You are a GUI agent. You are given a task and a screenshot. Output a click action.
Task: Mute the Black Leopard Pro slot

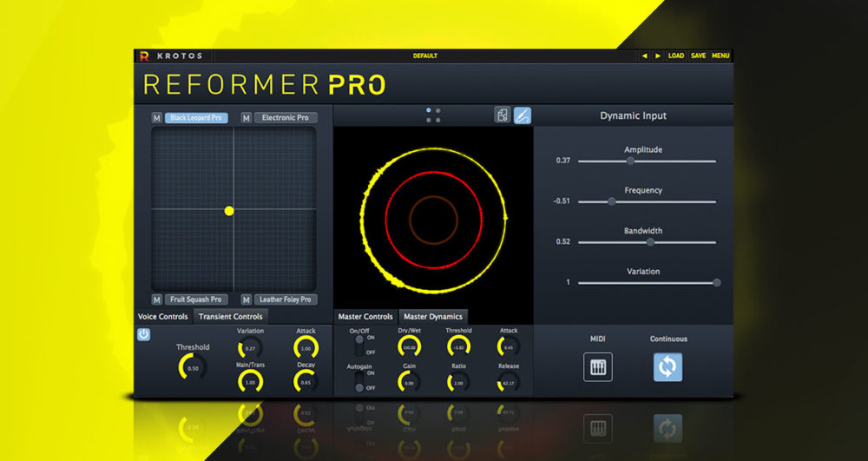(156, 118)
